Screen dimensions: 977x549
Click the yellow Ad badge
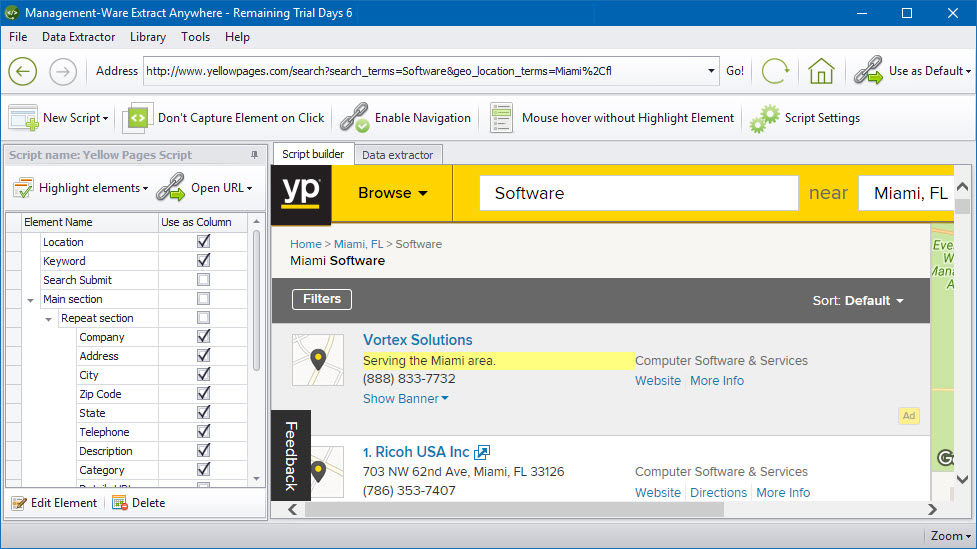pyautogui.click(x=909, y=416)
